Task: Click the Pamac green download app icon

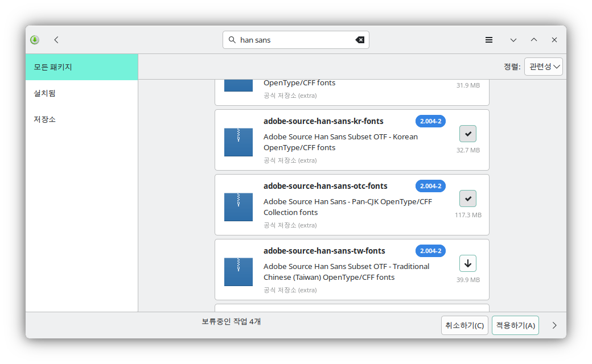Action: (x=35, y=40)
